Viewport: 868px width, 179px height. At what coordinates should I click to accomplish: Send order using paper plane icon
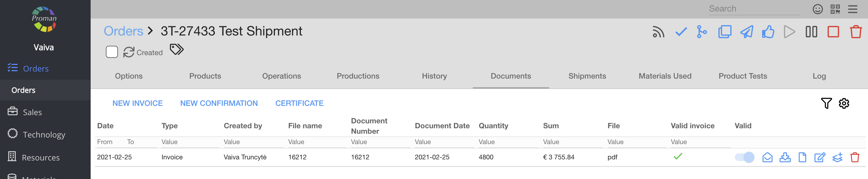tap(746, 32)
